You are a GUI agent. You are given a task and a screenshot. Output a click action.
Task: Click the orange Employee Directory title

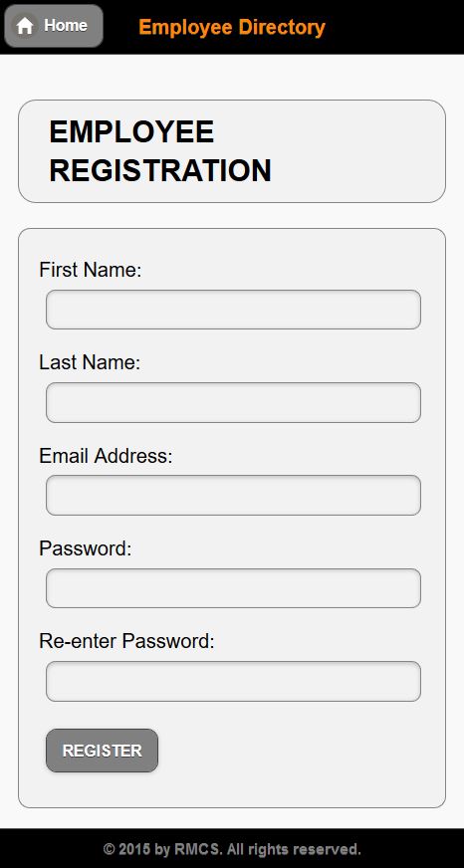click(x=232, y=27)
